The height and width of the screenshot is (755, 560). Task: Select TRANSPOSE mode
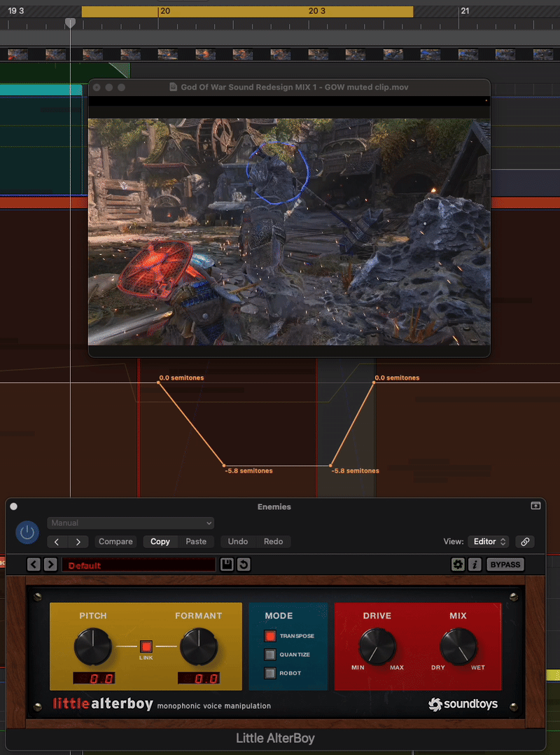[270, 636]
